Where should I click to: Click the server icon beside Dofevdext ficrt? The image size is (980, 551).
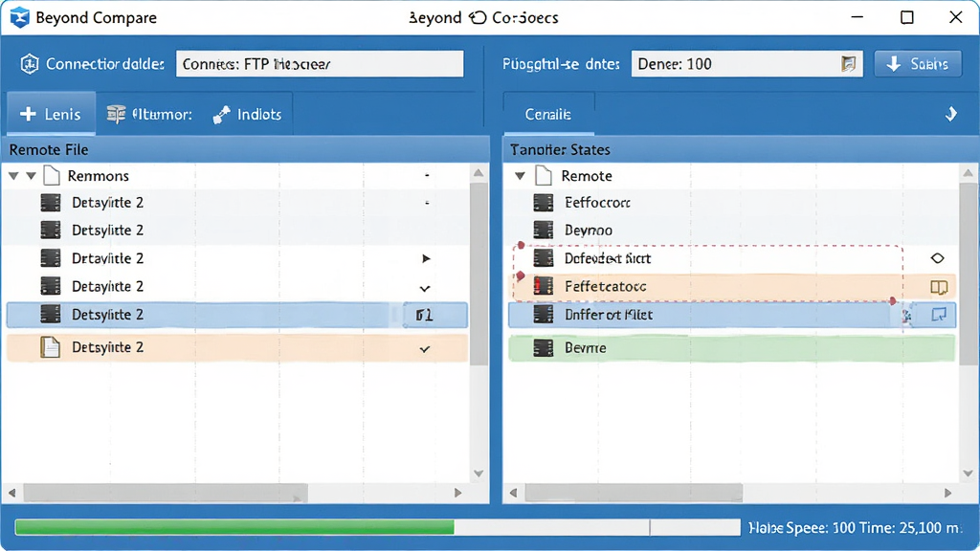544,258
